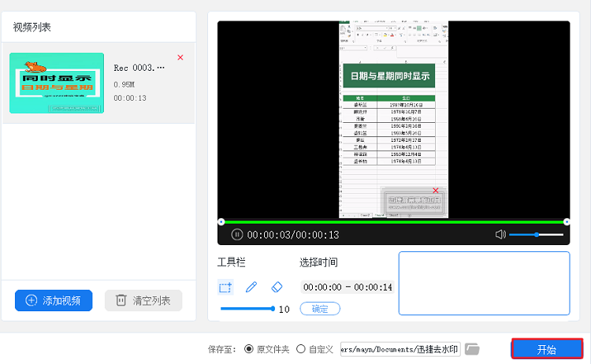Choose the 原文件夹 save option
The image size is (591, 364).
pyautogui.click(x=249, y=349)
